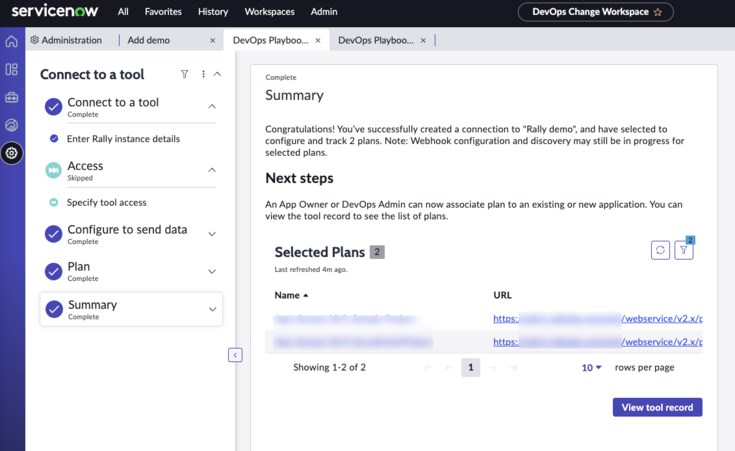Change rows per page dropdown
The width and height of the screenshot is (735, 451).
click(592, 368)
